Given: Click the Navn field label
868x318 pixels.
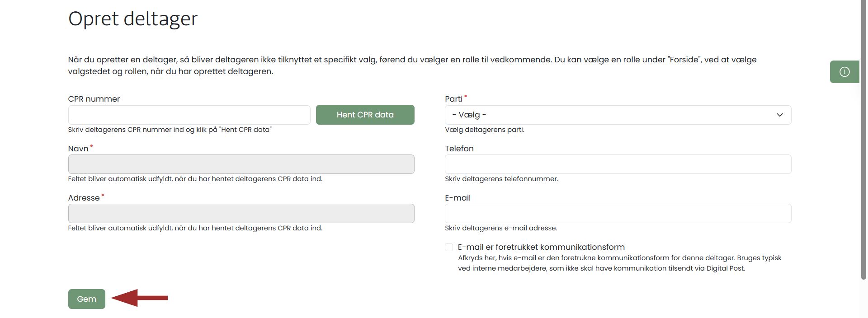Looking at the screenshot, I should 78,149.
